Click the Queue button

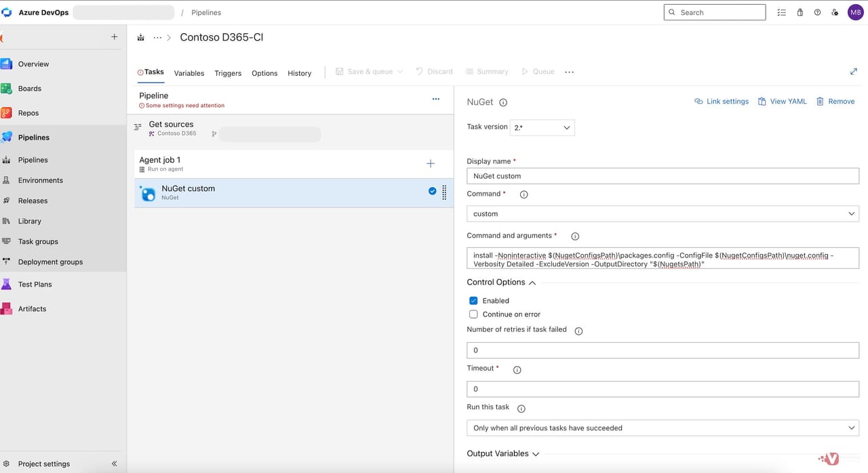[538, 71]
